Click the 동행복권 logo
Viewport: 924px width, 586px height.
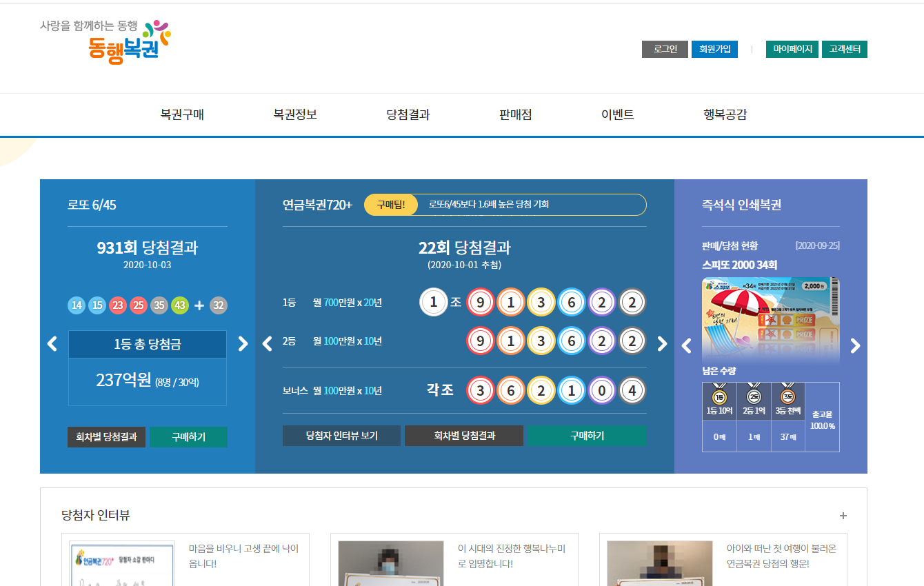point(106,41)
